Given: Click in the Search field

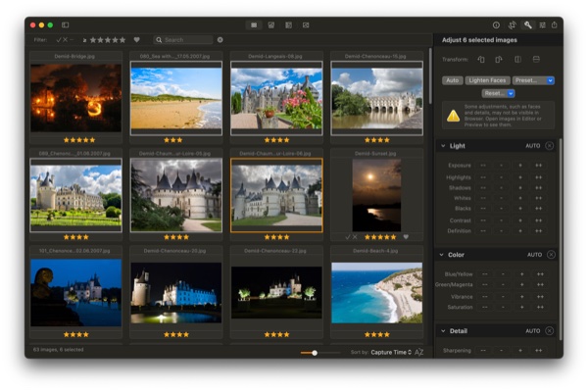Looking at the screenshot, I should pos(183,40).
